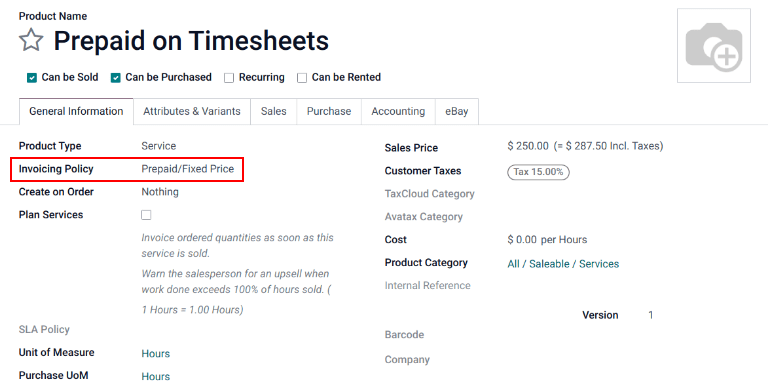Open Create on Order Nothing selector
Image resolution: width=768 pixels, height=392 pixels.
tap(160, 192)
